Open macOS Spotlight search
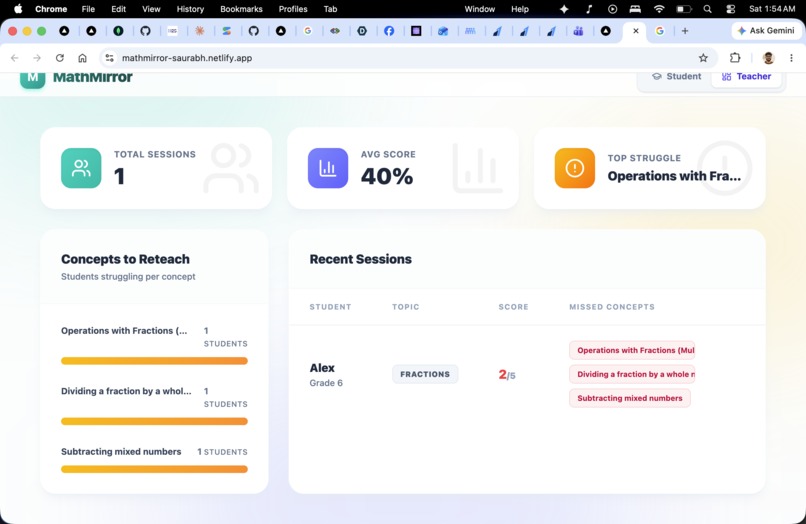806x524 pixels. coord(708,9)
